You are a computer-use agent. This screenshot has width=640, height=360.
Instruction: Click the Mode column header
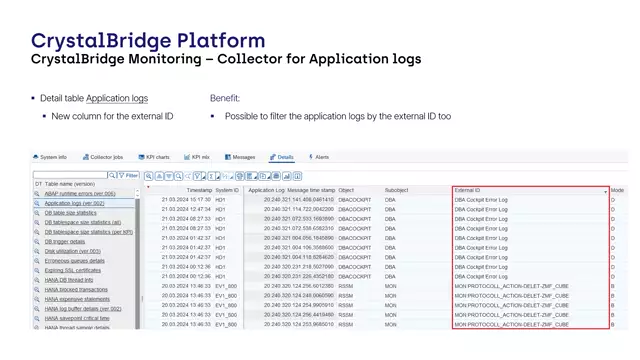[617, 190]
